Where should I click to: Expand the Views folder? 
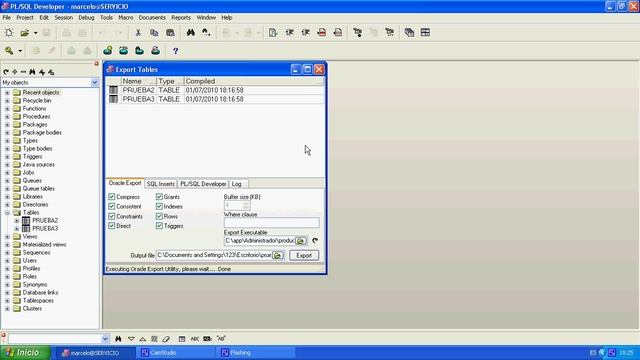[x=7, y=237]
